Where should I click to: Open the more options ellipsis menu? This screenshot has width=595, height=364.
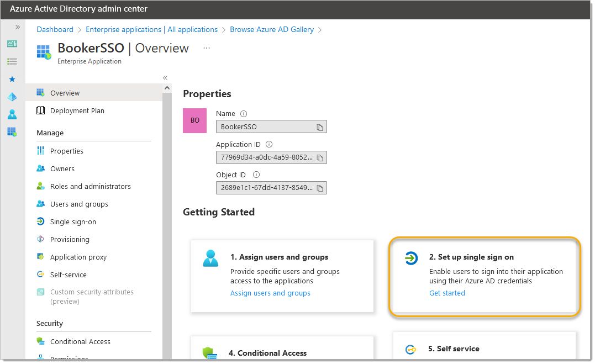[x=207, y=48]
